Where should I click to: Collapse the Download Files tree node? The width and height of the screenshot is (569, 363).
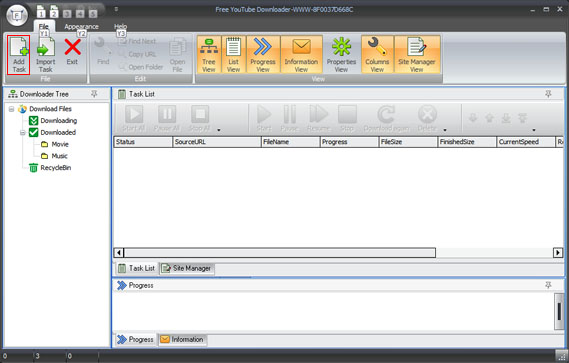click(11, 109)
